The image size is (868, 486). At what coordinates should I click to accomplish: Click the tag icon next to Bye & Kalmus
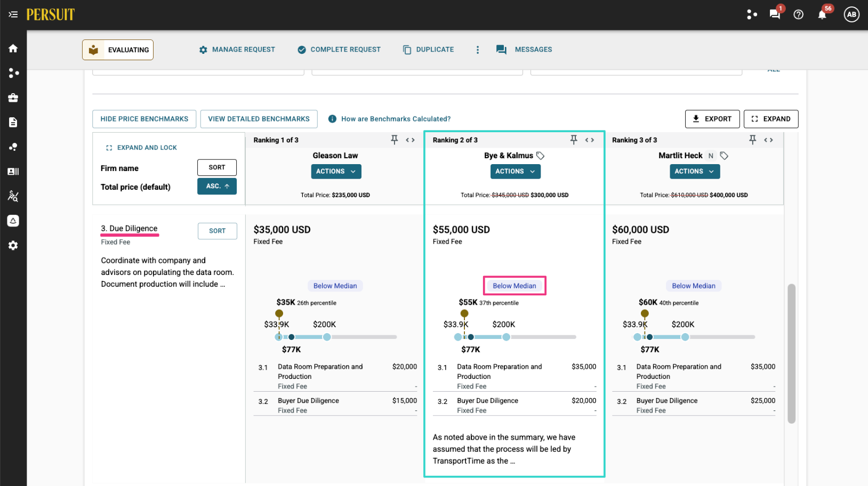pos(540,156)
